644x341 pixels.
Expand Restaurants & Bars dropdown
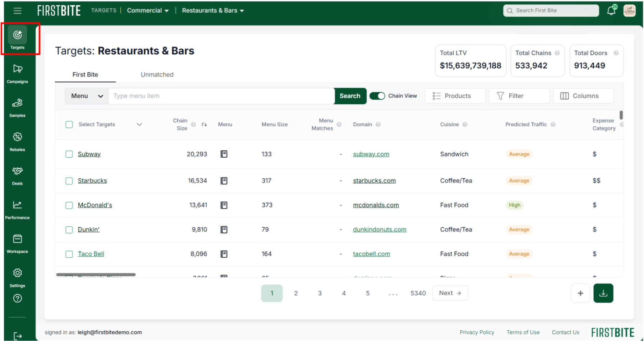click(213, 10)
